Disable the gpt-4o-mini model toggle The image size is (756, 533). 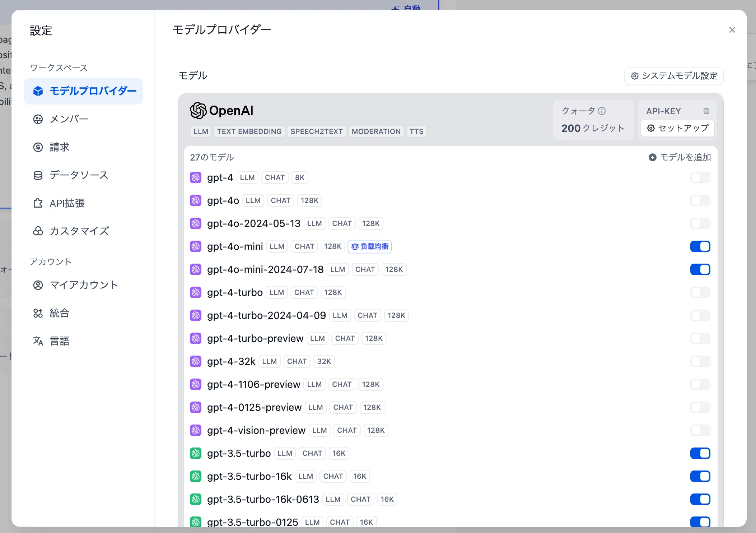(700, 246)
